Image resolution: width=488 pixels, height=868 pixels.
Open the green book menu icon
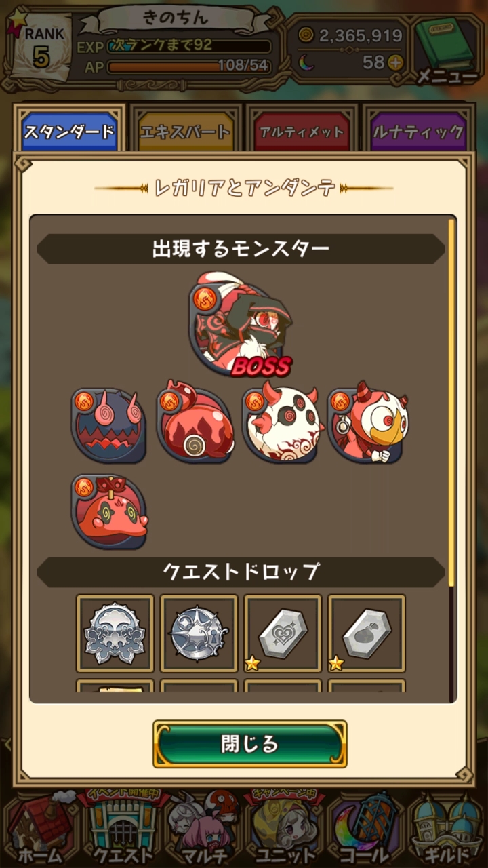[446, 47]
